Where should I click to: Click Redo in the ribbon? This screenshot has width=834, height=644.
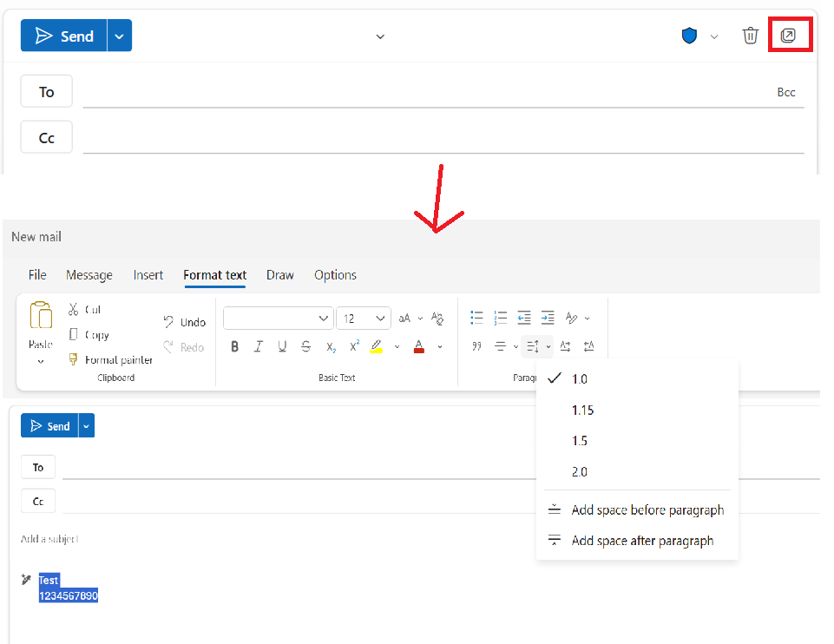(183, 347)
